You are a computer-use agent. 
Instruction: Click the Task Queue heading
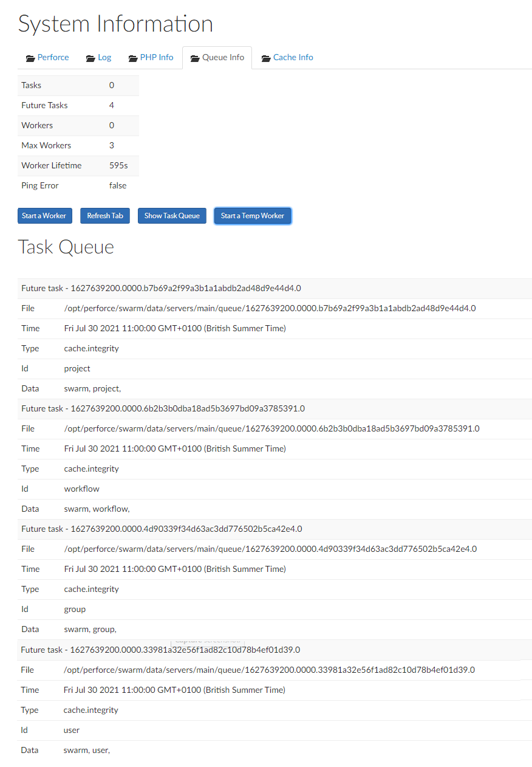[66, 247]
